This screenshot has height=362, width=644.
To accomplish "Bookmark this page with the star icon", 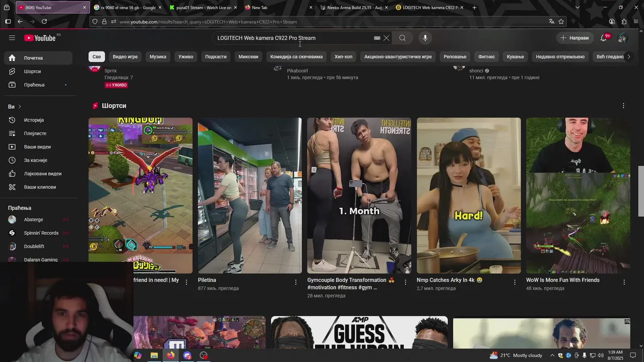I will click(561, 22).
